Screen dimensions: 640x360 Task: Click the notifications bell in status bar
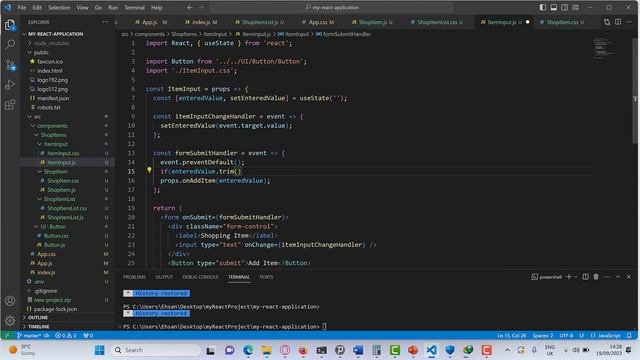[629, 336]
